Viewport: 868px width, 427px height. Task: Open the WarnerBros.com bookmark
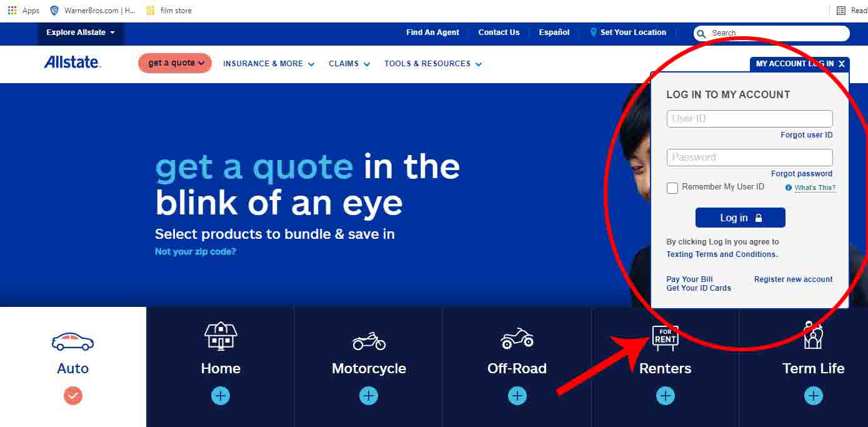tap(92, 11)
